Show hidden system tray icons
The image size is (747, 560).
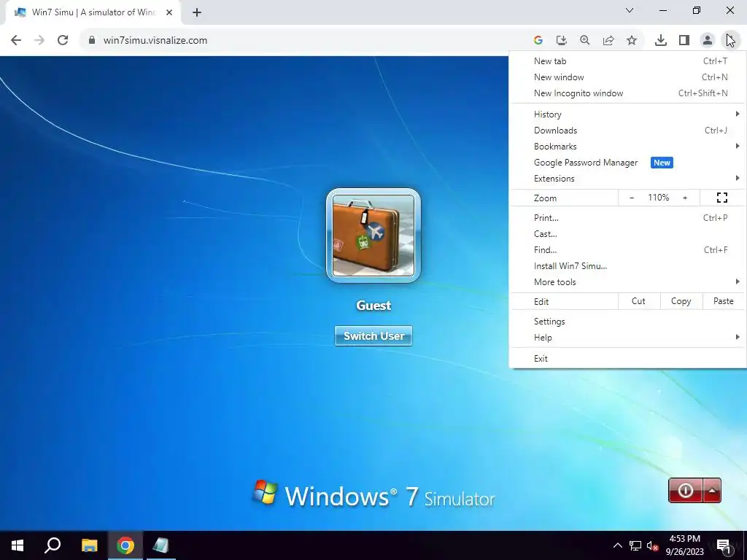tap(617, 545)
